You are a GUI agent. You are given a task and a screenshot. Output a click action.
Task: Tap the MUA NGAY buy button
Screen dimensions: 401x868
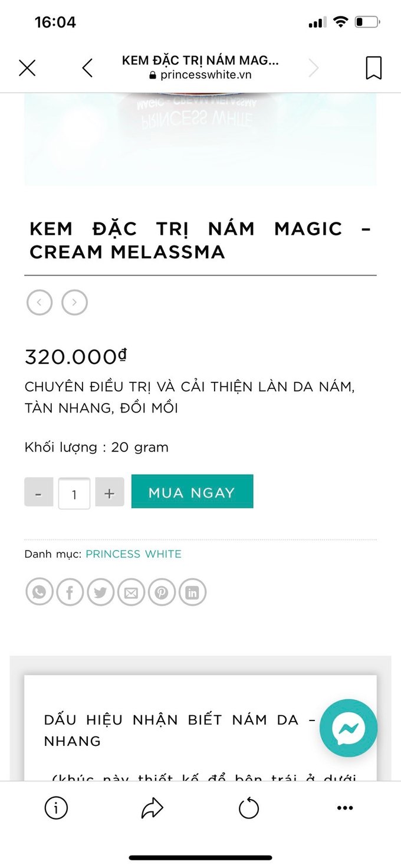click(x=192, y=492)
